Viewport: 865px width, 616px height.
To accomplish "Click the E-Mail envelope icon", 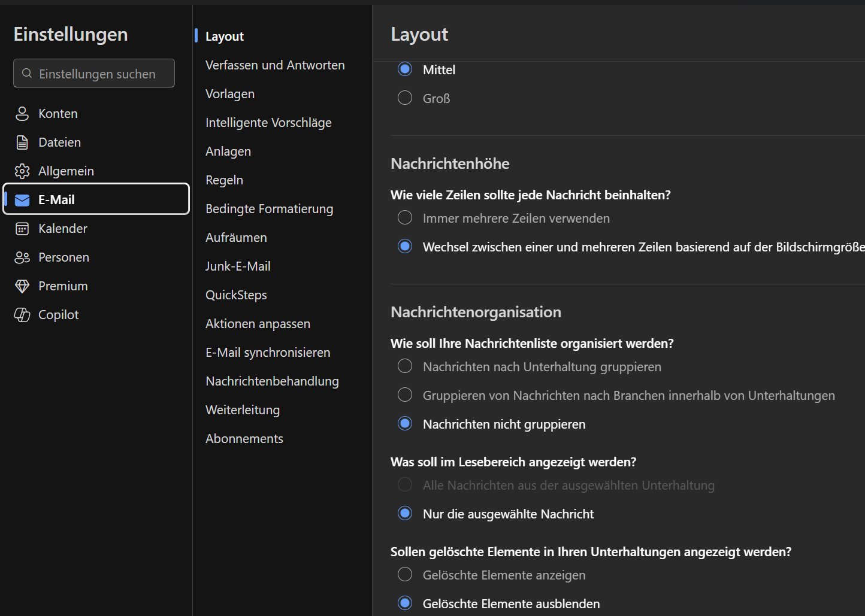I will click(x=22, y=200).
